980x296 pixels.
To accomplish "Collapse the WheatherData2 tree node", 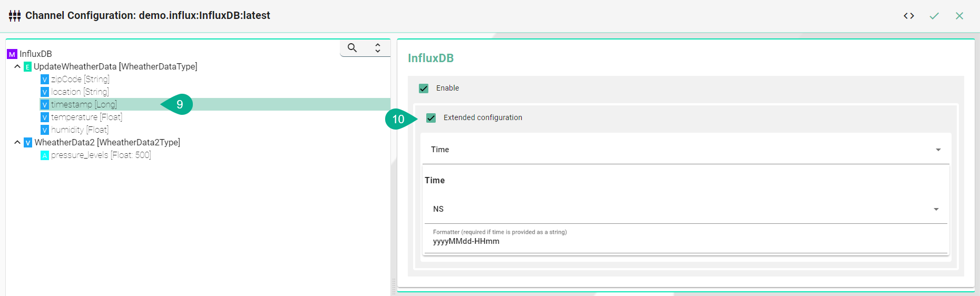I will [17, 142].
